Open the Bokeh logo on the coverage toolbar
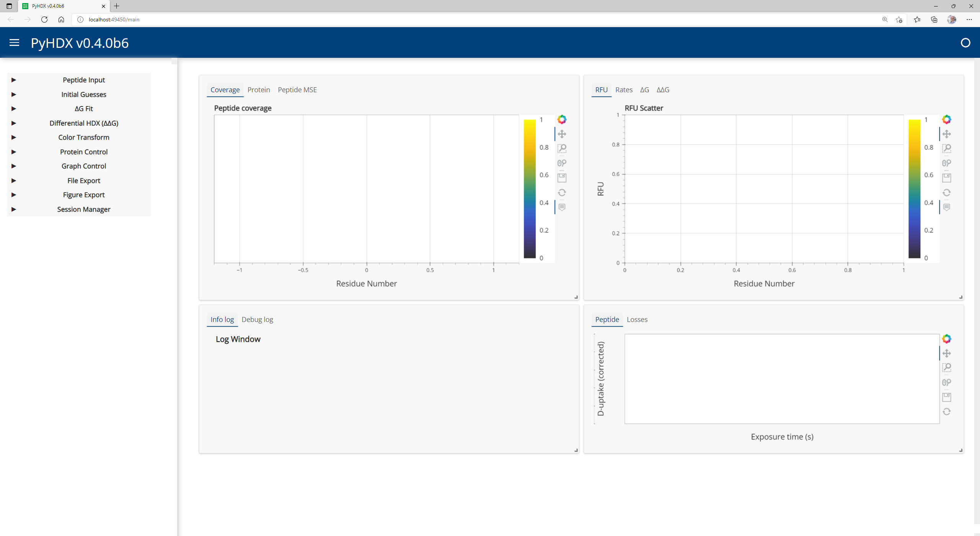The height and width of the screenshot is (536, 980). point(562,119)
